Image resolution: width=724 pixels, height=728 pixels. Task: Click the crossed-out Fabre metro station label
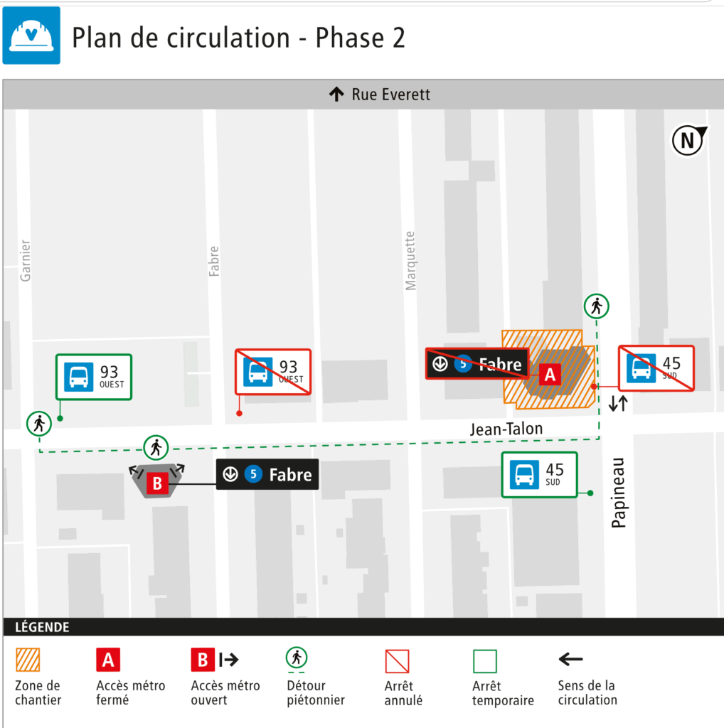(477, 363)
